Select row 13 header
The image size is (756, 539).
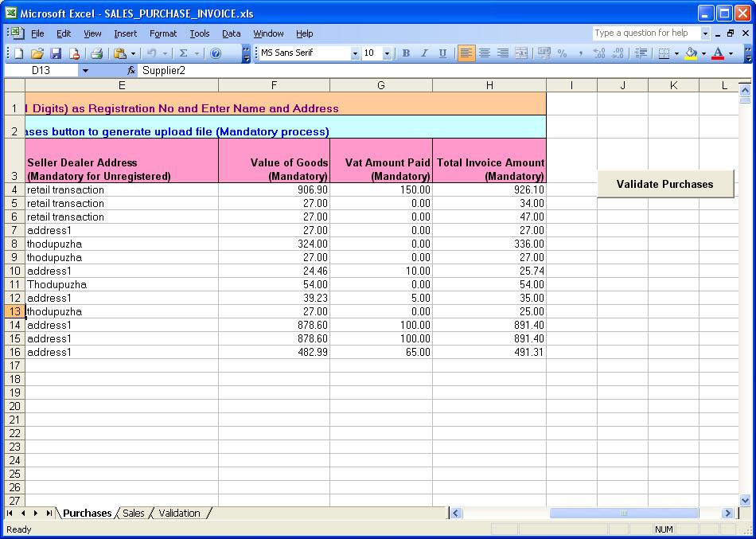click(x=14, y=311)
